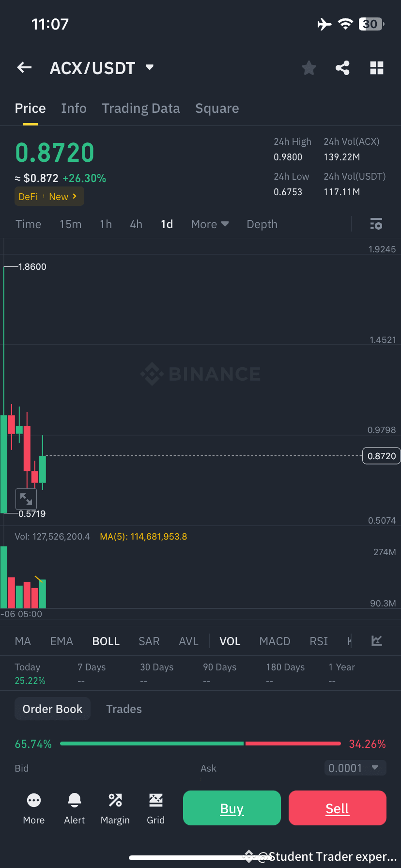Open chart settings icon beside Depth
Image resolution: width=401 pixels, height=868 pixels.
click(x=376, y=224)
